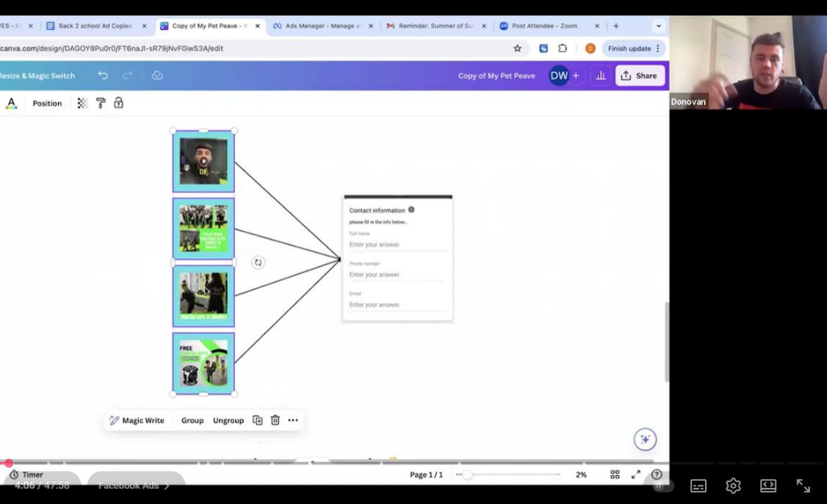Open the analytics bar chart icon
Image resolution: width=827 pixels, height=504 pixels.
600,76
